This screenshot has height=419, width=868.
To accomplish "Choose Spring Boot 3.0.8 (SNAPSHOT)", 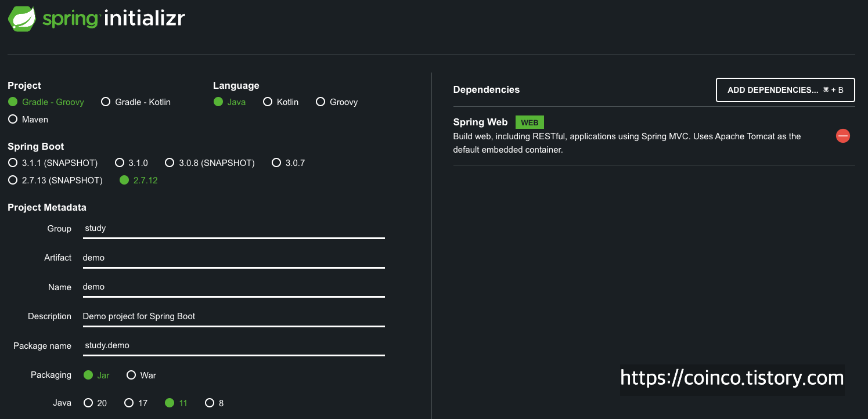I will [x=210, y=162].
